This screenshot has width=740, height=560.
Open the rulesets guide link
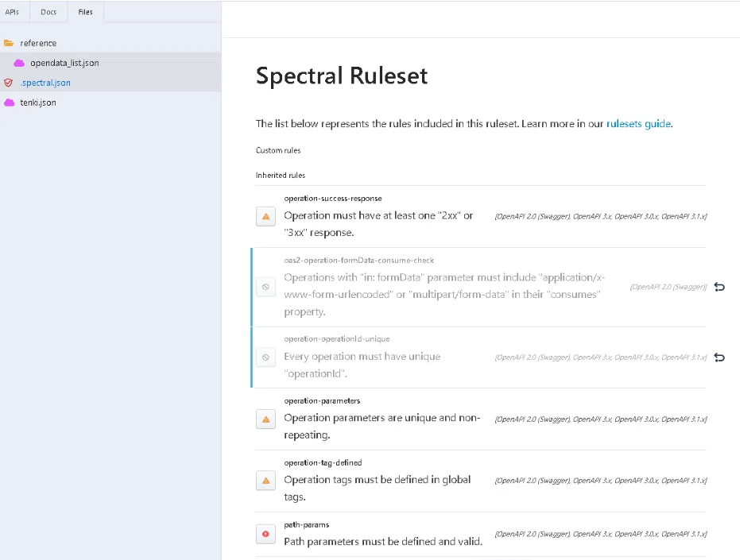tap(638, 124)
